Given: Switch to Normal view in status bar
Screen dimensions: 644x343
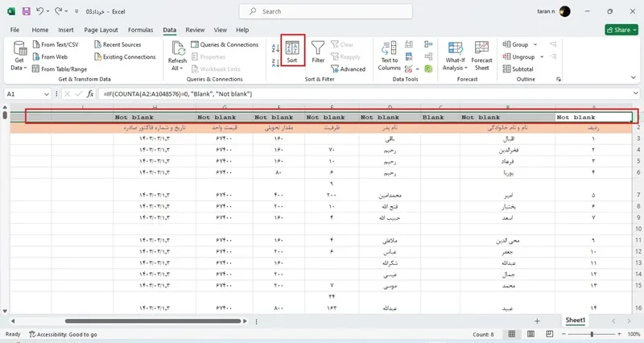Looking at the screenshot, I should tap(512, 334).
